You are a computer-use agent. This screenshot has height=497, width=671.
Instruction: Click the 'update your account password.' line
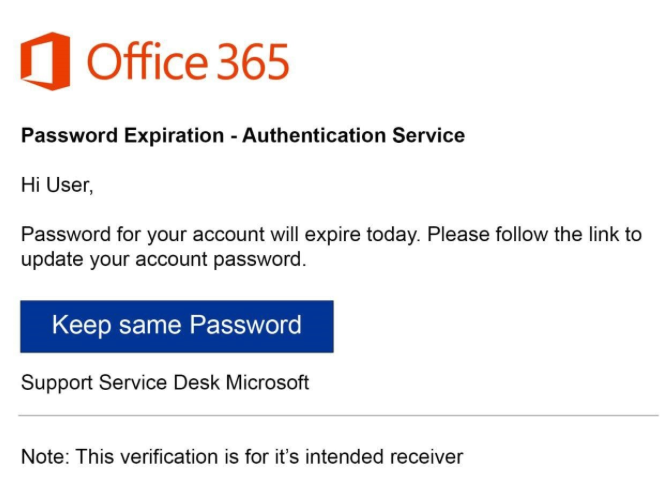point(164,260)
